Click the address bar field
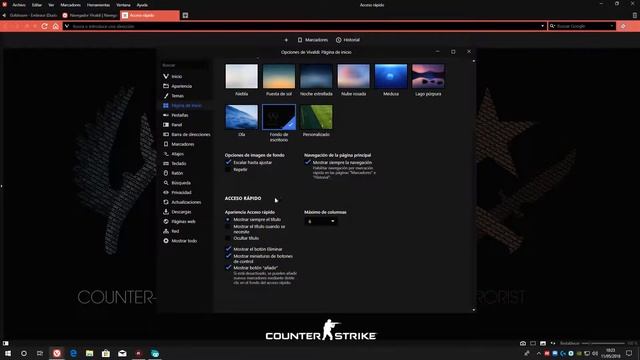This screenshot has width=640, height=360. (x=305, y=26)
